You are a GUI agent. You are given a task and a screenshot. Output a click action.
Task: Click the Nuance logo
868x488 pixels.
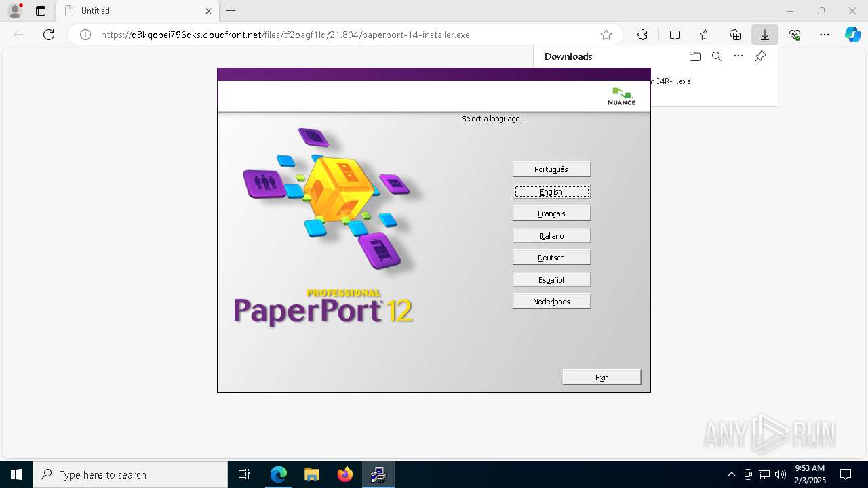pos(621,96)
